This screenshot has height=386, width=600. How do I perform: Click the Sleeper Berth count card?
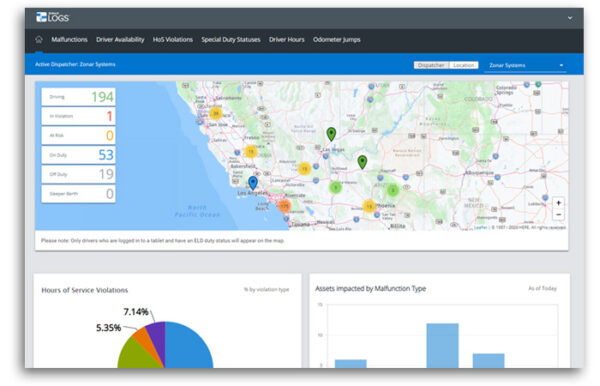(78, 194)
